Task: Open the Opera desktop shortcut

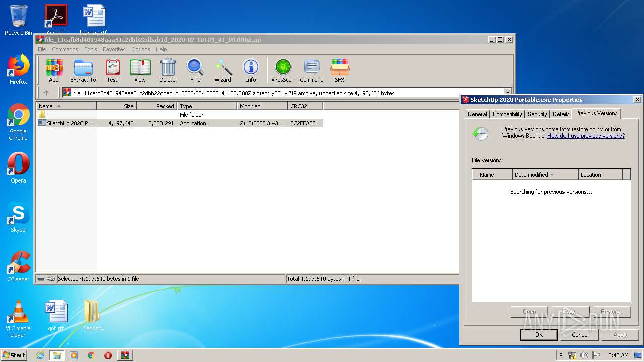Action: 18,168
